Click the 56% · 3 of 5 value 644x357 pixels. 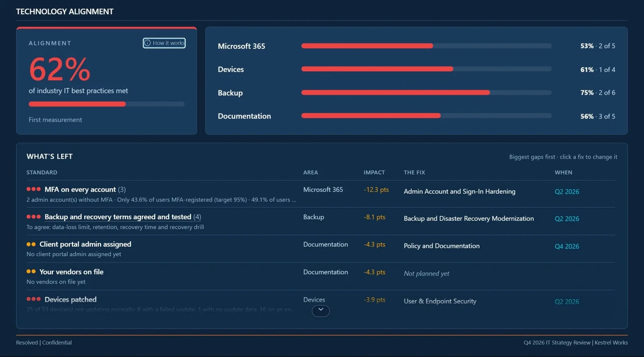[598, 116]
